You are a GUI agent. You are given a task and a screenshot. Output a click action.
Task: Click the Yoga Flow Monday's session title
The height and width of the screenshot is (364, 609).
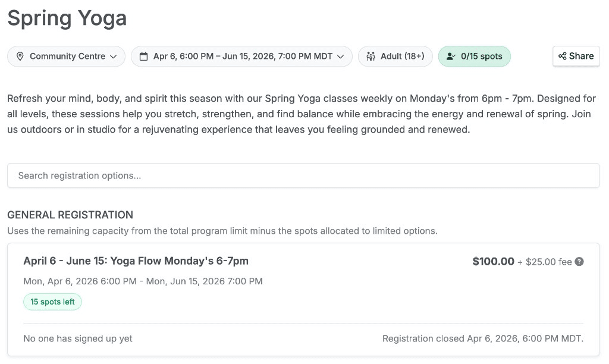coord(136,261)
